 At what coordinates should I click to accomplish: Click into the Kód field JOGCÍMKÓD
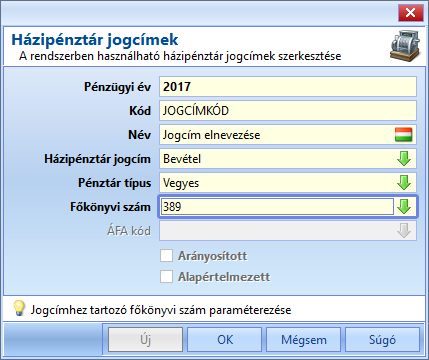tap(288, 111)
